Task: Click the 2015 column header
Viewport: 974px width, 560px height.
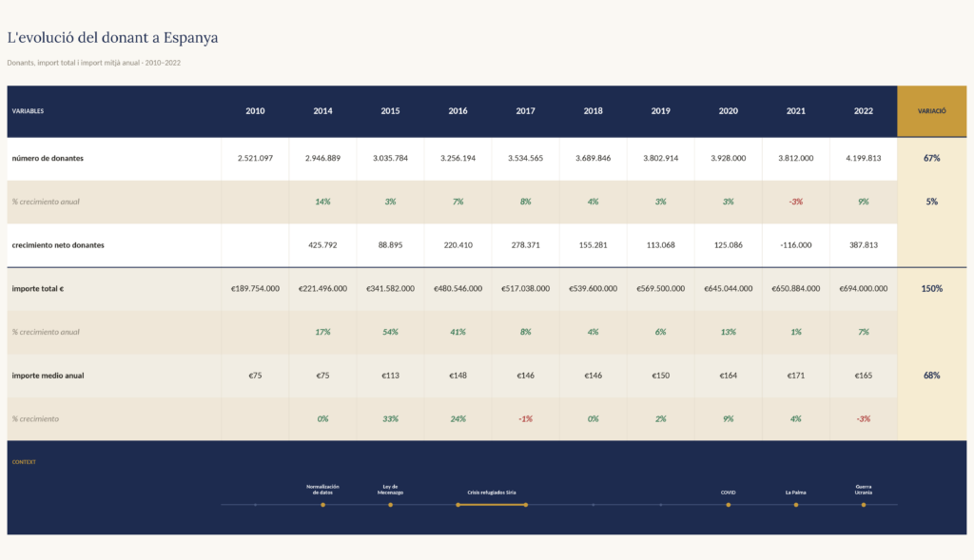Action: click(x=390, y=111)
